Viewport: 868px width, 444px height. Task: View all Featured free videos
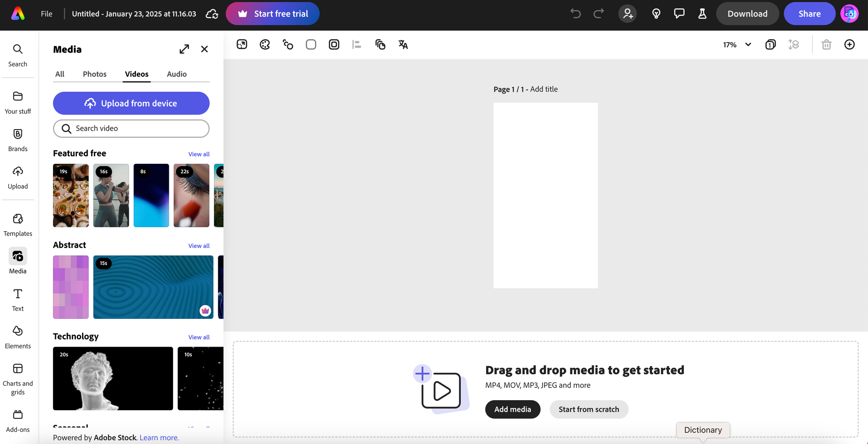pyautogui.click(x=199, y=154)
